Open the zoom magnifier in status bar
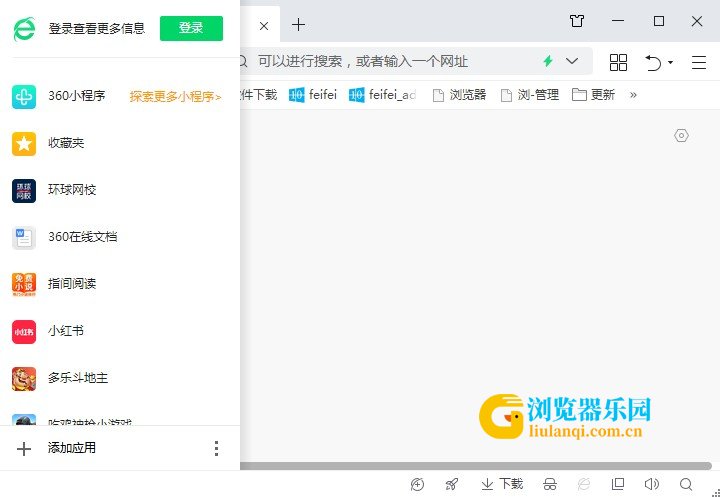This screenshot has width=720, height=497. click(686, 484)
